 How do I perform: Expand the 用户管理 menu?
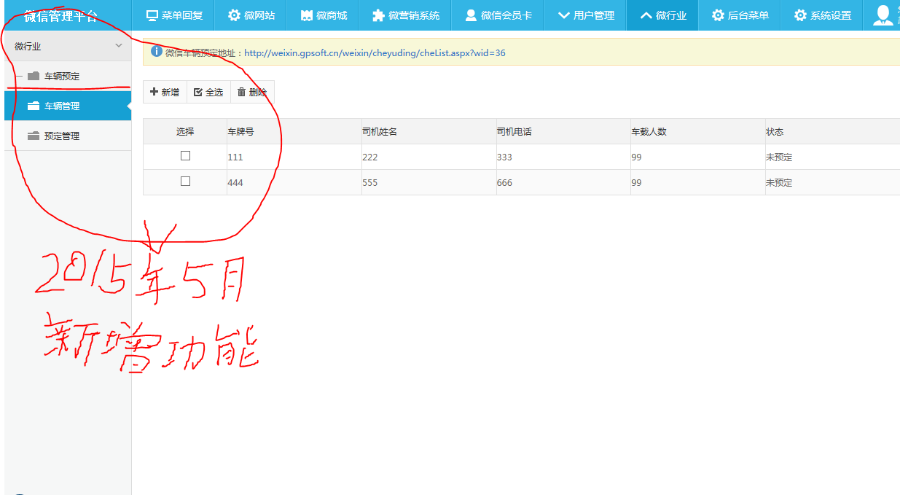(585, 16)
